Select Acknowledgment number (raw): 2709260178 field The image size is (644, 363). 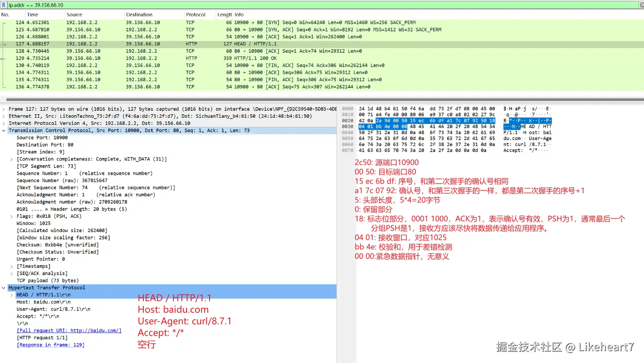(72, 202)
